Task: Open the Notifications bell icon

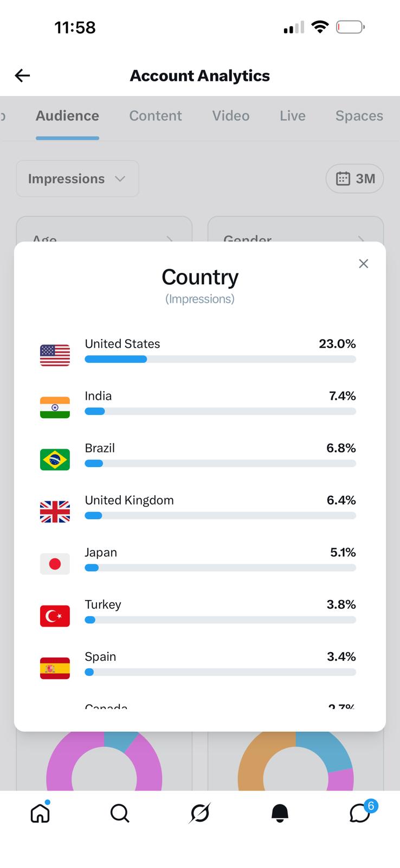Action: point(280,813)
